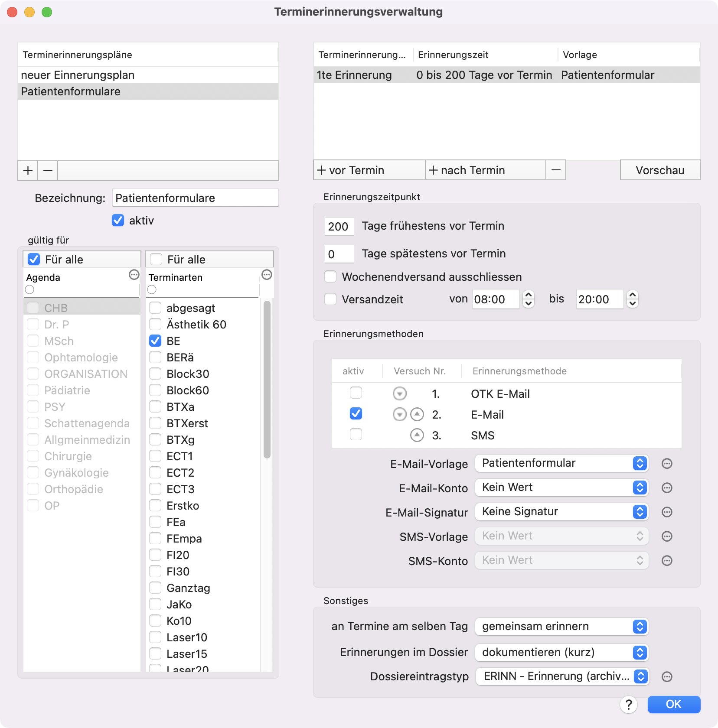The height and width of the screenshot is (728, 718).
Task: Enable the Erstko appointment type
Action: click(x=155, y=506)
